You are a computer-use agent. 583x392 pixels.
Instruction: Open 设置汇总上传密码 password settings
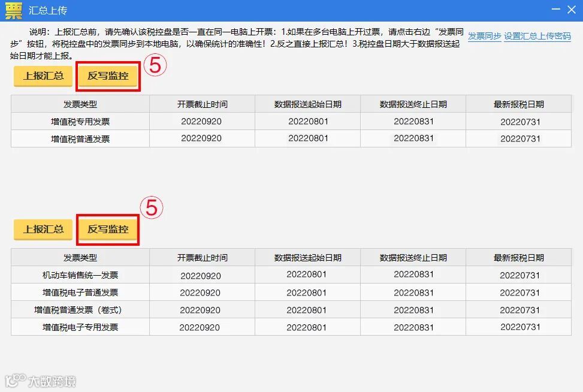[x=537, y=37]
